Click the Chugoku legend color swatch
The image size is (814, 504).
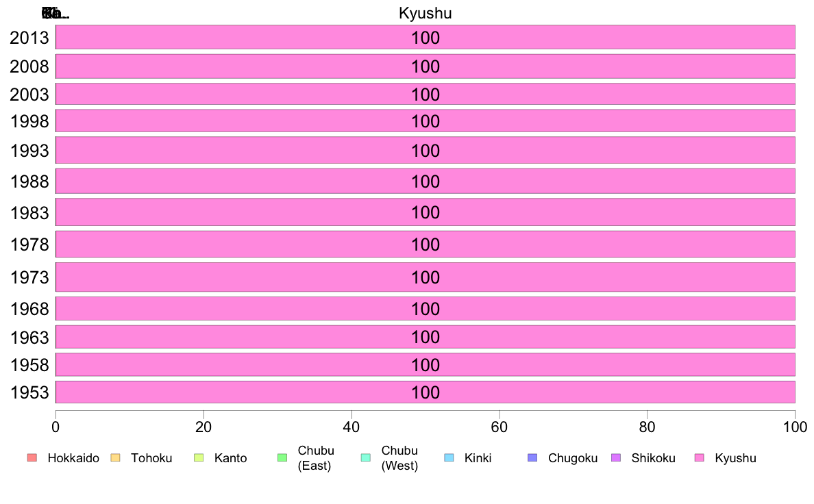click(x=532, y=458)
